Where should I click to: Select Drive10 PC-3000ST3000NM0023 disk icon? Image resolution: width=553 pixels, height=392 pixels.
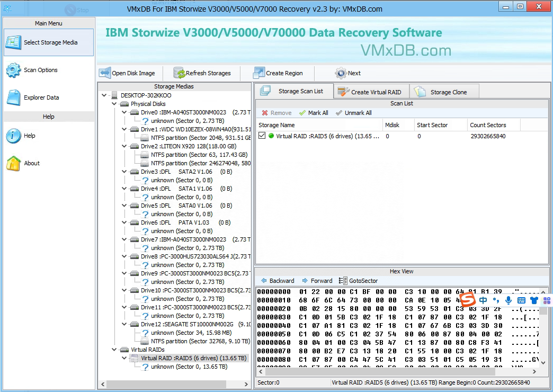tap(135, 290)
